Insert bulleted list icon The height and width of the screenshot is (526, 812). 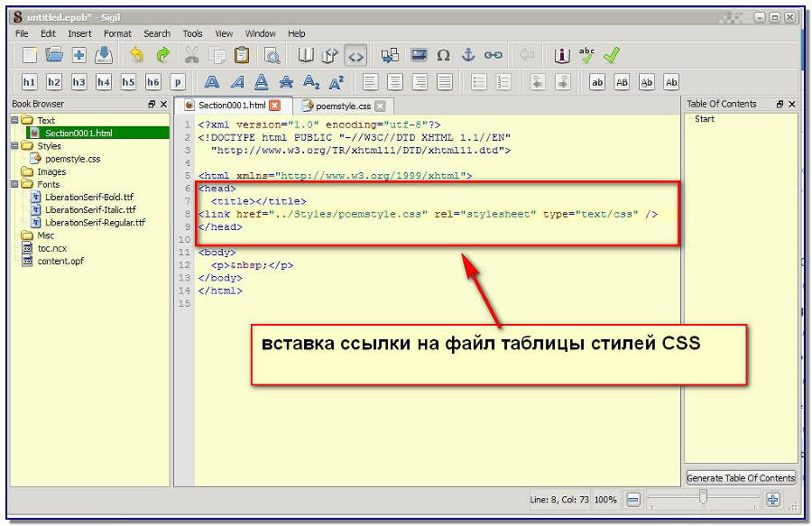pyautogui.click(x=479, y=82)
